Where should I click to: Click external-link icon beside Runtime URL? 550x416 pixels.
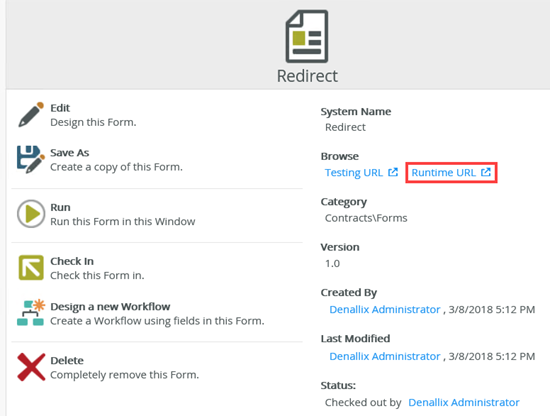pos(486,172)
